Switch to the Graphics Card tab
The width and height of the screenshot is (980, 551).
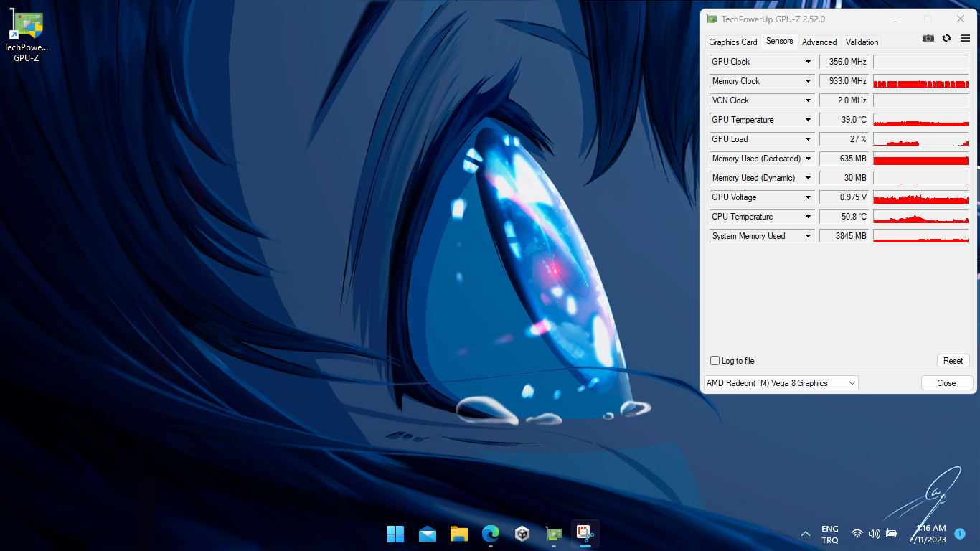(x=733, y=42)
